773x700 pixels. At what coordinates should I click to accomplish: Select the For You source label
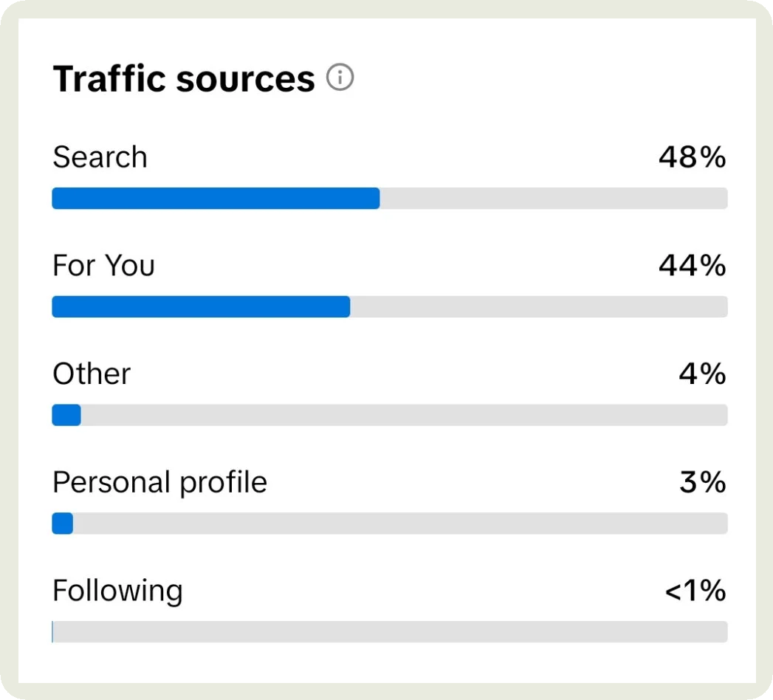point(103,266)
